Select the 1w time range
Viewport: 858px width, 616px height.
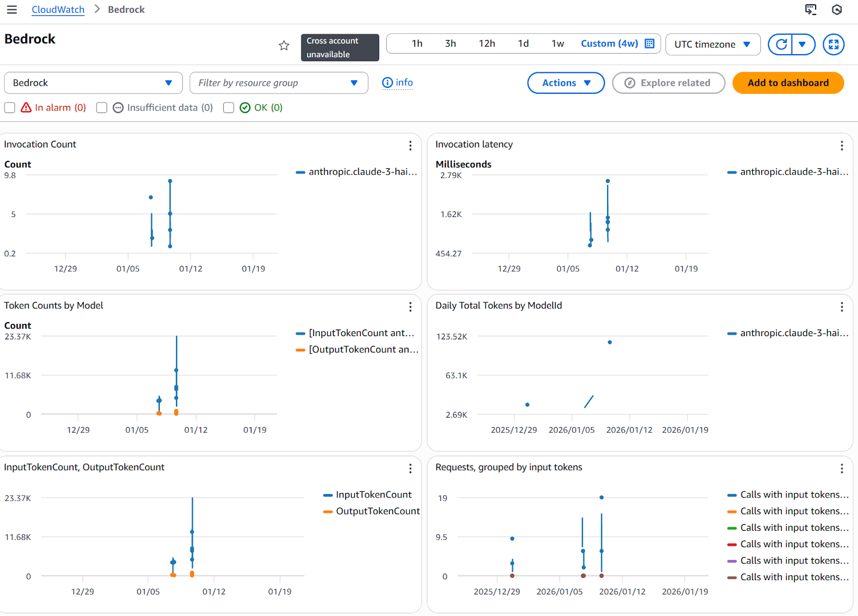coord(557,43)
